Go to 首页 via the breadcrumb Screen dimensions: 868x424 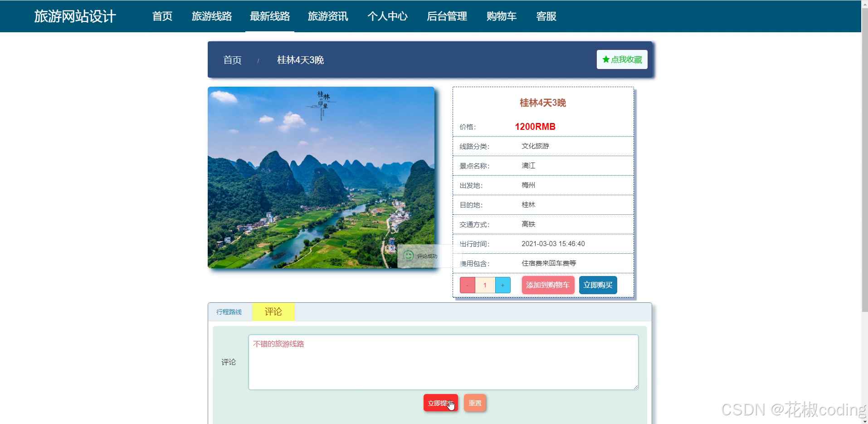232,59
